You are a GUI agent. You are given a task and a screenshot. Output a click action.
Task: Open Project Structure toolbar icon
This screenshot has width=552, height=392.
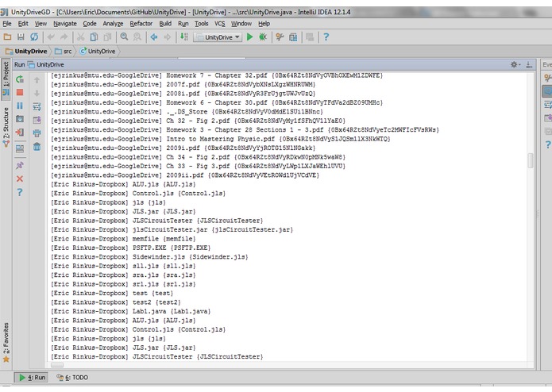[293, 37]
